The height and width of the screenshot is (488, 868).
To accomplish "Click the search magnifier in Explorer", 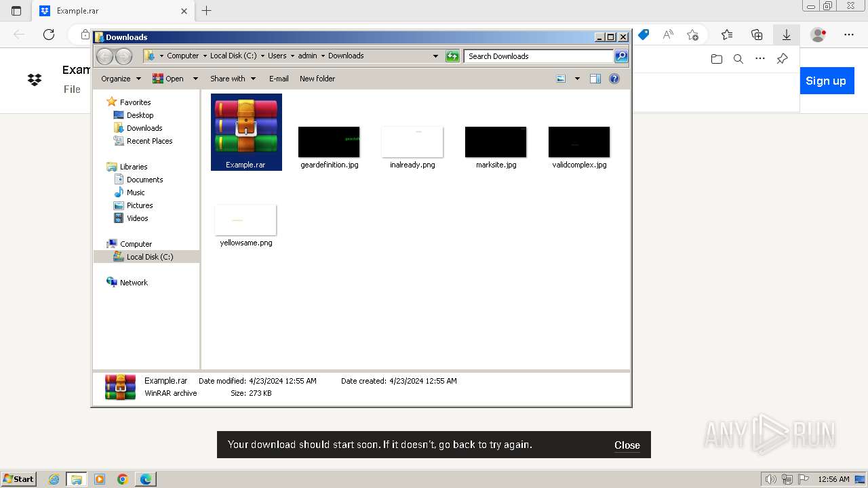I will click(x=621, y=56).
